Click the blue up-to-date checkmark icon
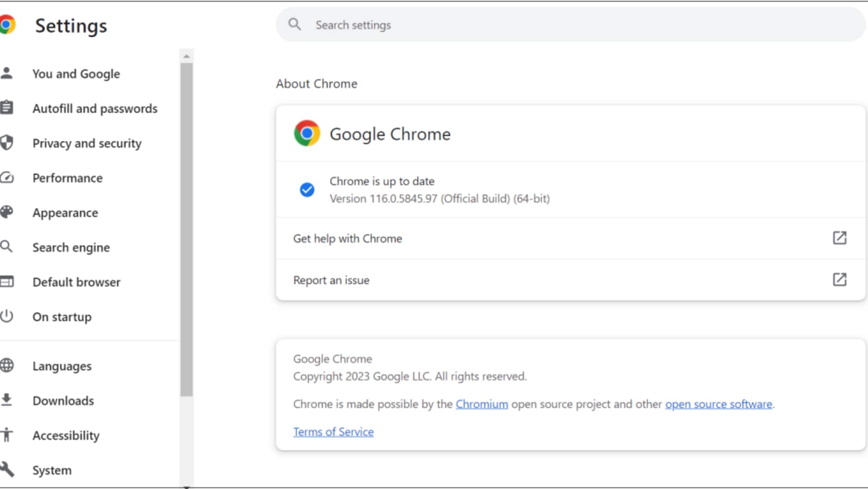 pos(307,190)
